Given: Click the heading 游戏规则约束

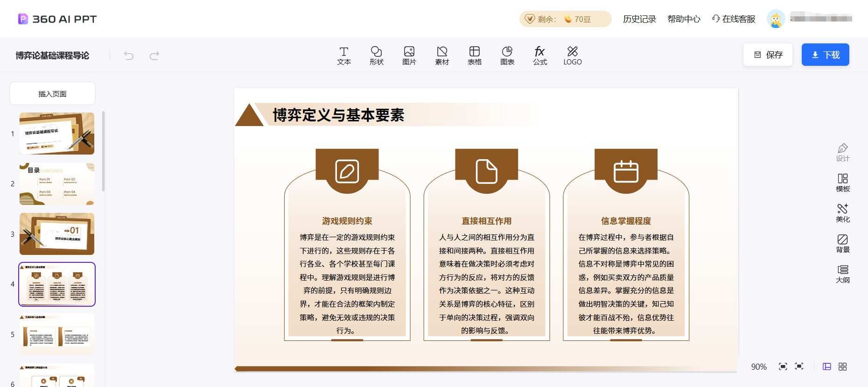Looking at the screenshot, I should pos(347,221).
